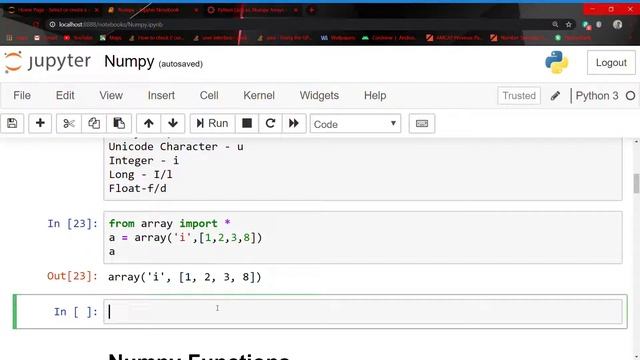Save the notebook with the floppy disk icon
This screenshot has height=360, width=640.
[x=12, y=123]
